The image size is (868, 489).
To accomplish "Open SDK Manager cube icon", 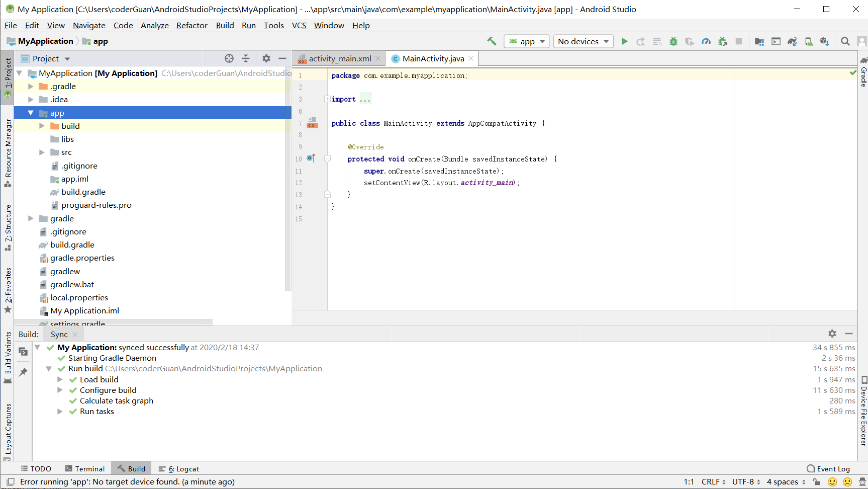I will click(x=825, y=41).
